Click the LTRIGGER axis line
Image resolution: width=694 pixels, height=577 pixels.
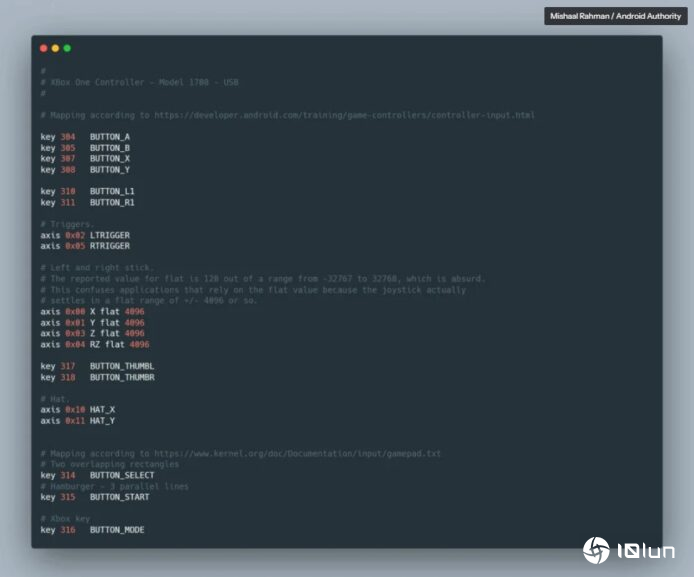pos(85,235)
